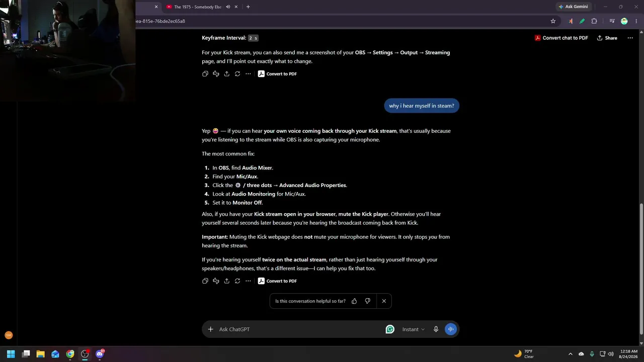Mute the 1975 tab audio
The width and height of the screenshot is (644, 362).
[x=228, y=7]
